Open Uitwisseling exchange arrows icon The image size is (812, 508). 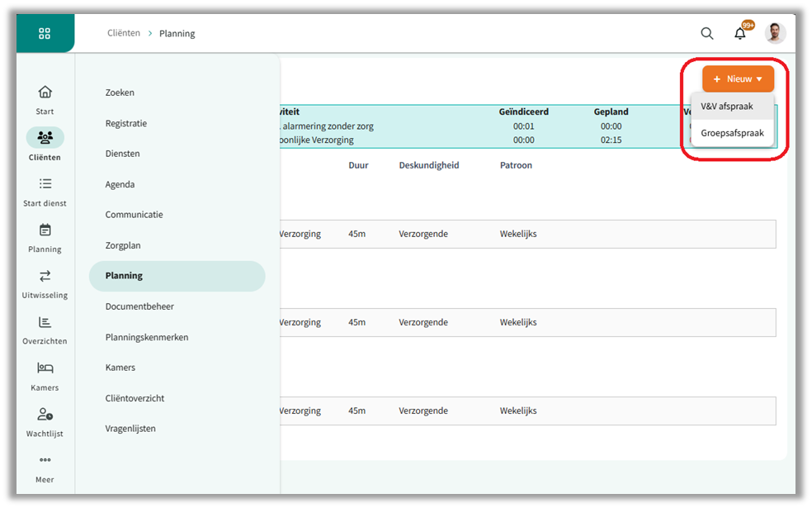coord(45,277)
